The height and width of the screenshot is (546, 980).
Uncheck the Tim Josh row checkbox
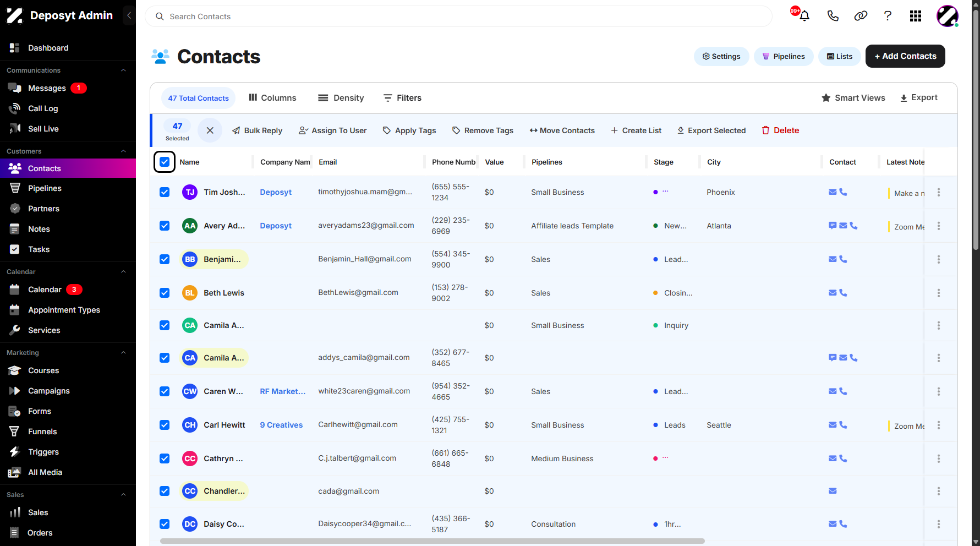pos(165,192)
